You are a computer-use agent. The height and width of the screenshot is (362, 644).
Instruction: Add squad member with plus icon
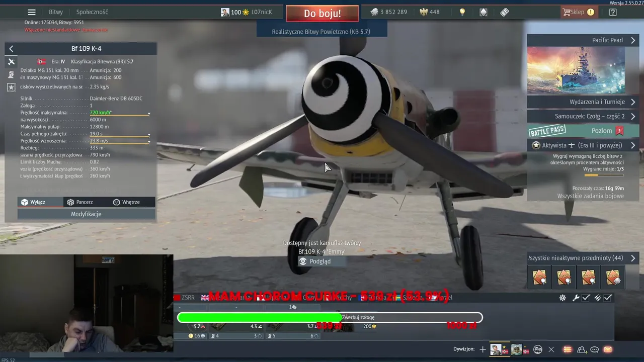(x=482, y=349)
